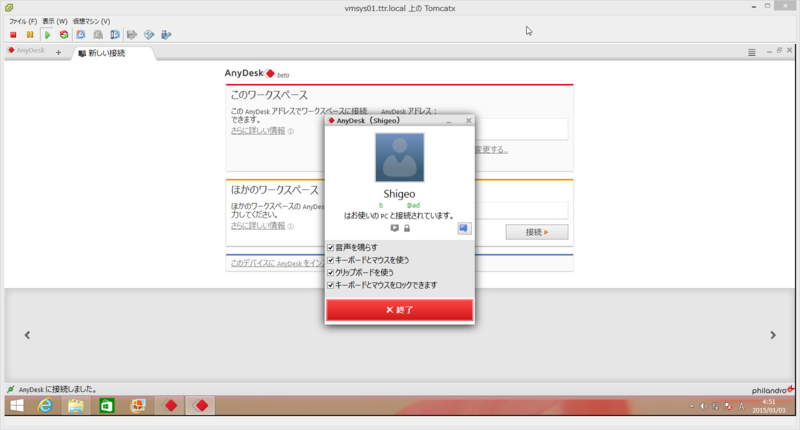Click the red 終了 button
The height and width of the screenshot is (430, 800).
[x=399, y=310]
